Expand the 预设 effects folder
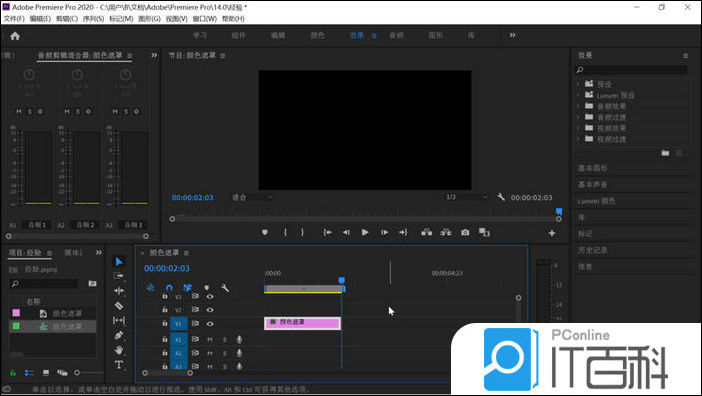This screenshot has width=702, height=396. coord(578,84)
